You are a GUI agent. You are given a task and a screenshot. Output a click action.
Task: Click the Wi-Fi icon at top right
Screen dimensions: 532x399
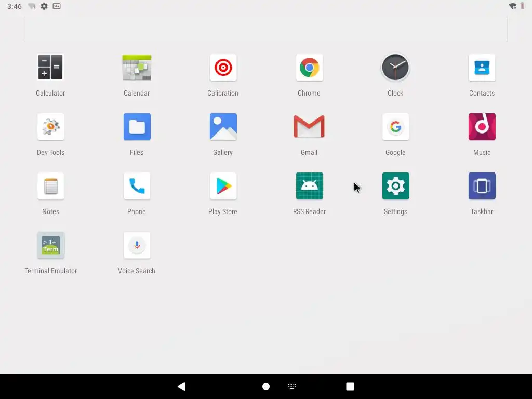tap(513, 6)
